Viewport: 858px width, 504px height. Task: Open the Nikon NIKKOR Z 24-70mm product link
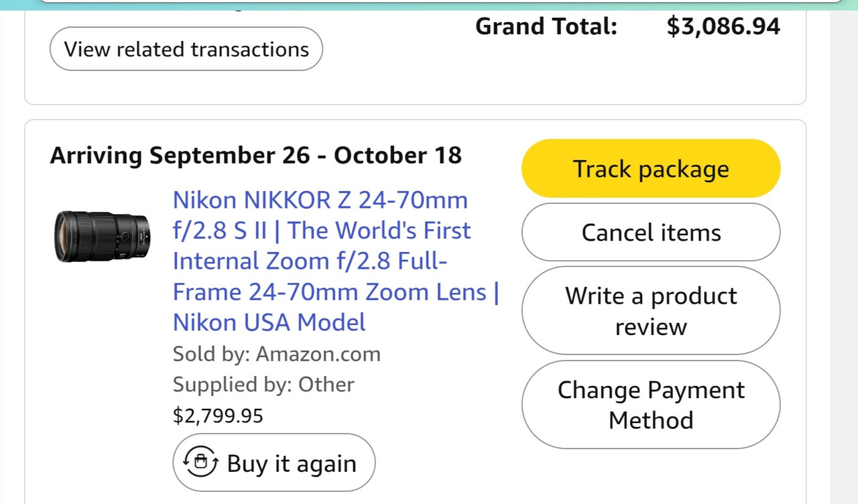336,261
